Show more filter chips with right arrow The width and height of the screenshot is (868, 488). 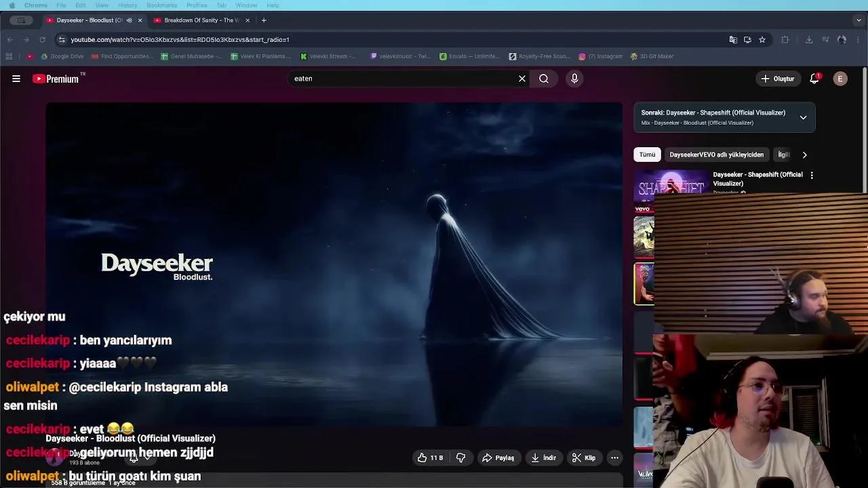[x=805, y=155]
